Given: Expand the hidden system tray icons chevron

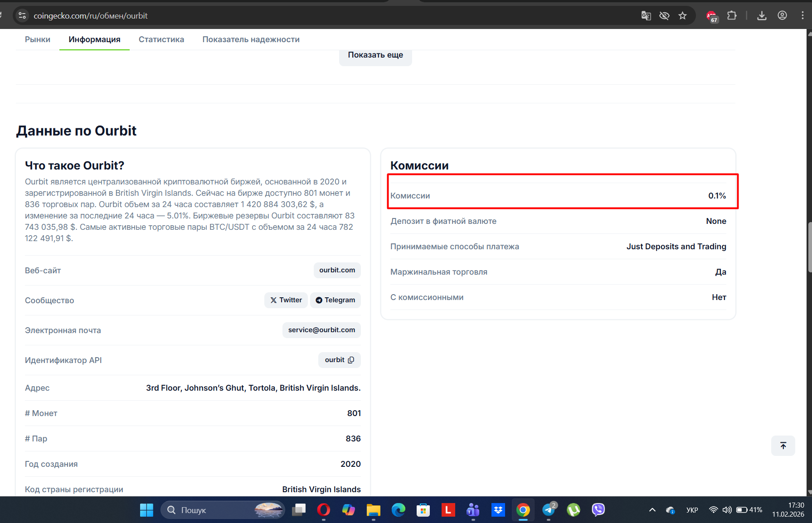Looking at the screenshot, I should (x=652, y=510).
